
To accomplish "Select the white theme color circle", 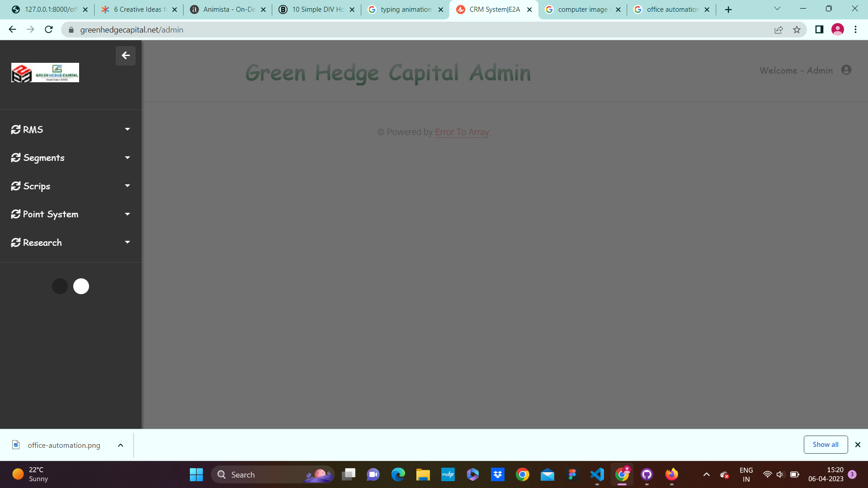I will click(81, 286).
